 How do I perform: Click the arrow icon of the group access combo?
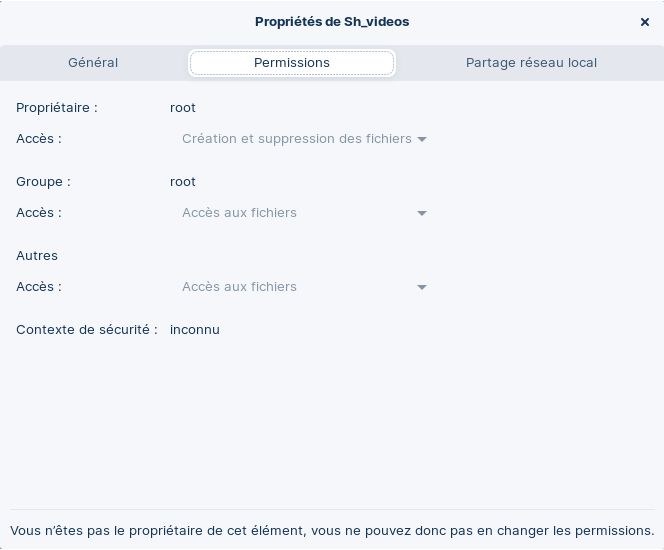coord(422,213)
